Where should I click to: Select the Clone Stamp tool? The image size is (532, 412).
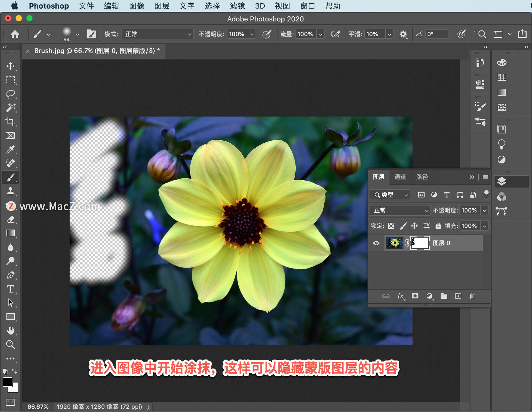coord(11,191)
